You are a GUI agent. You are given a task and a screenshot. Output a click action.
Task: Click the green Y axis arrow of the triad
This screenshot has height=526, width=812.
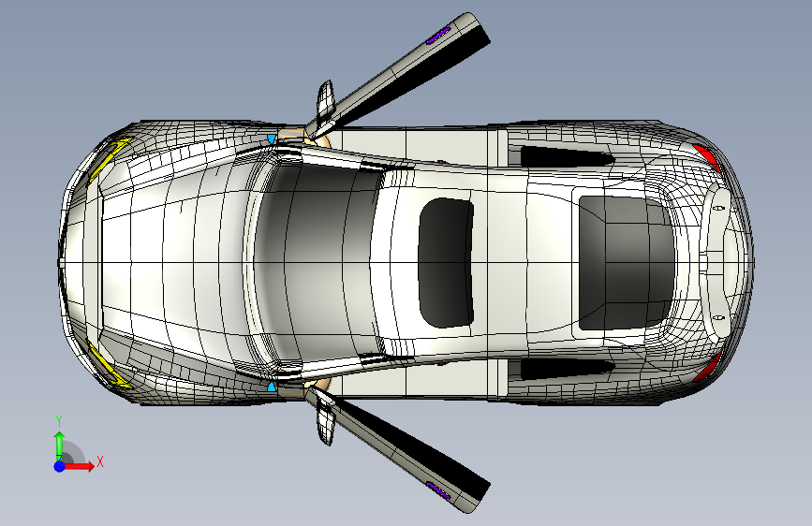coord(60,446)
